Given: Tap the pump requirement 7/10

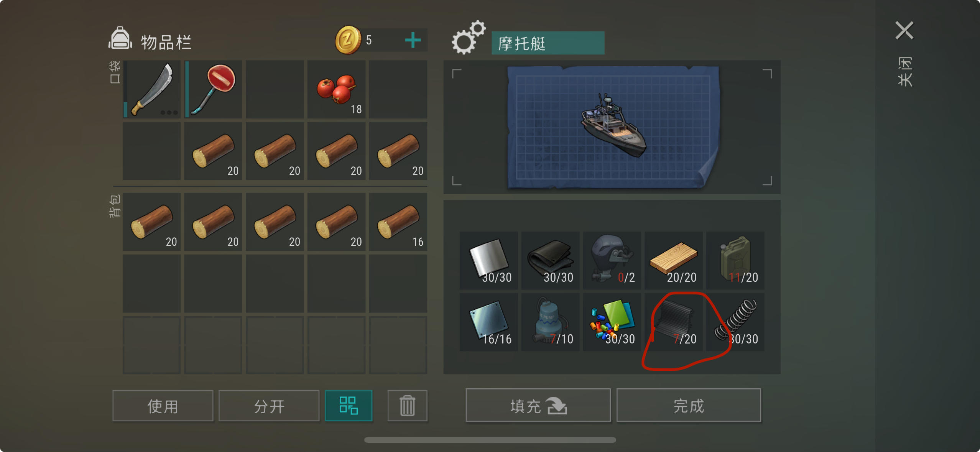Looking at the screenshot, I should pyautogui.click(x=550, y=322).
